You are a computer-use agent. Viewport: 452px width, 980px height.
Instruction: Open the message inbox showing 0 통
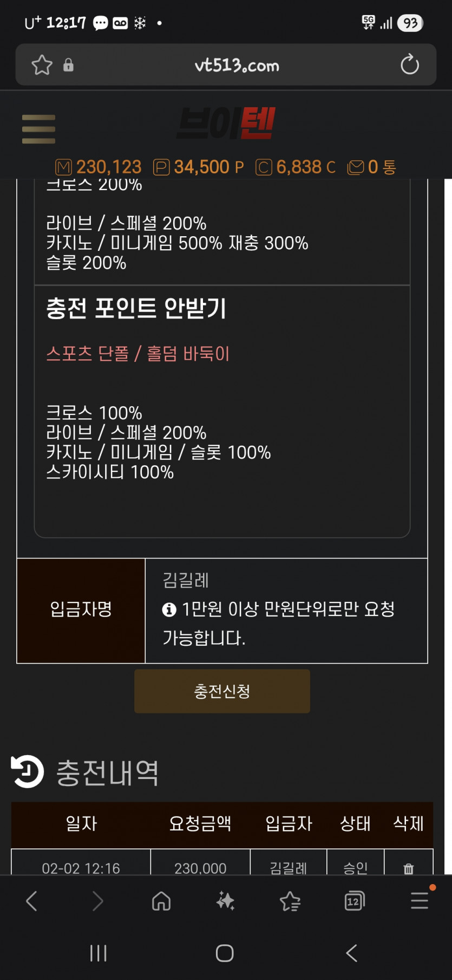372,167
